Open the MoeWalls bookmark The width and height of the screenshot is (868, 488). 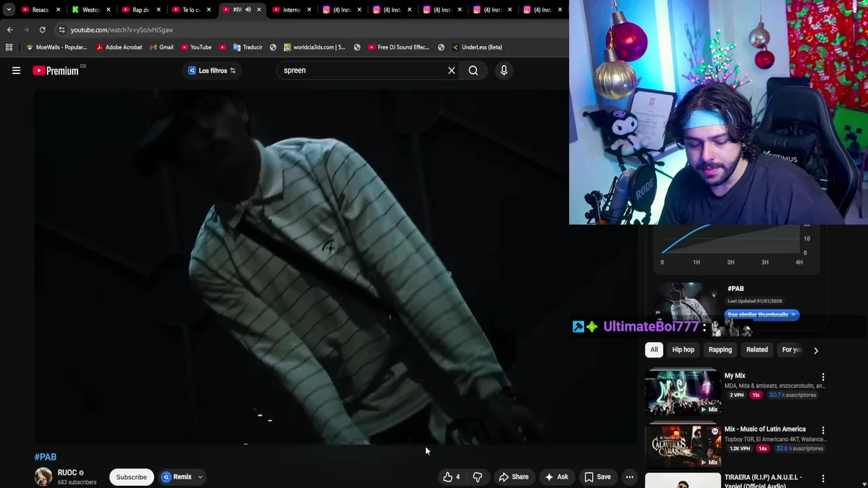click(x=56, y=47)
